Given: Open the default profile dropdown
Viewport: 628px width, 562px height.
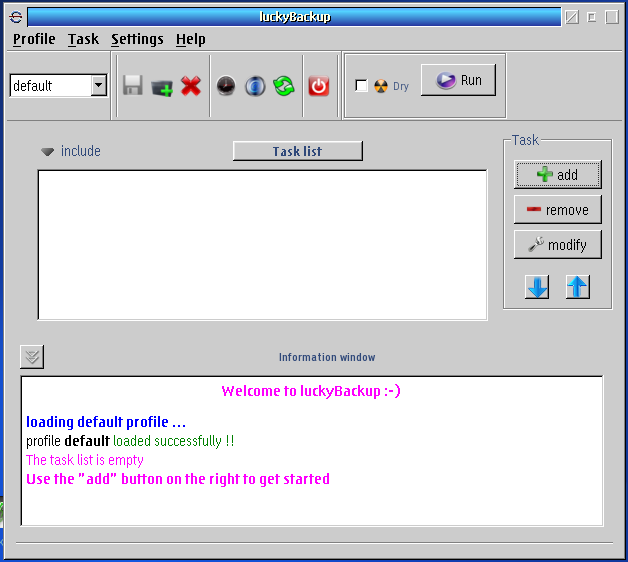Looking at the screenshot, I should [x=58, y=85].
